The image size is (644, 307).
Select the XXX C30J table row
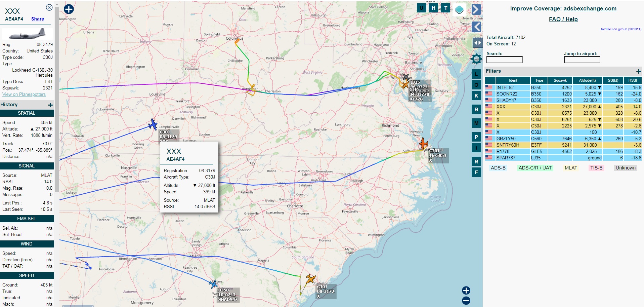click(563, 107)
